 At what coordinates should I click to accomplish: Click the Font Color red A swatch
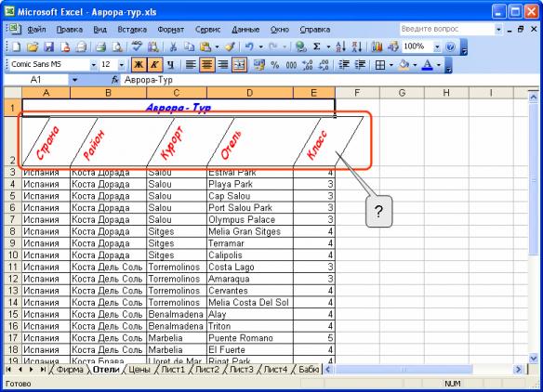click(428, 65)
